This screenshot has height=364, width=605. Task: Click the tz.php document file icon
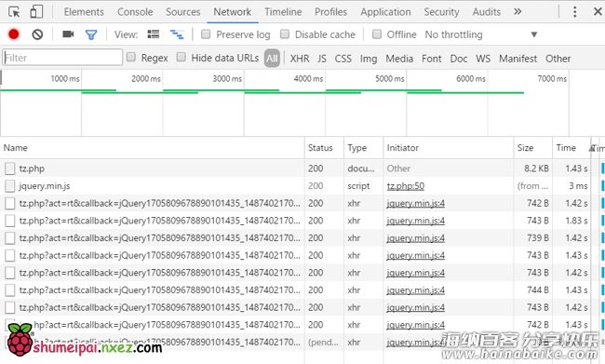point(10,169)
